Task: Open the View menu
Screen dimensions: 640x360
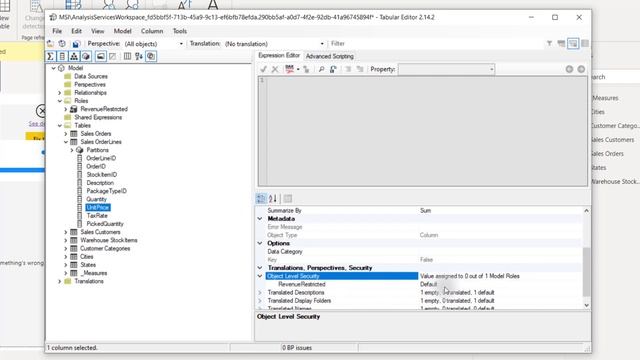Action: 98,31
